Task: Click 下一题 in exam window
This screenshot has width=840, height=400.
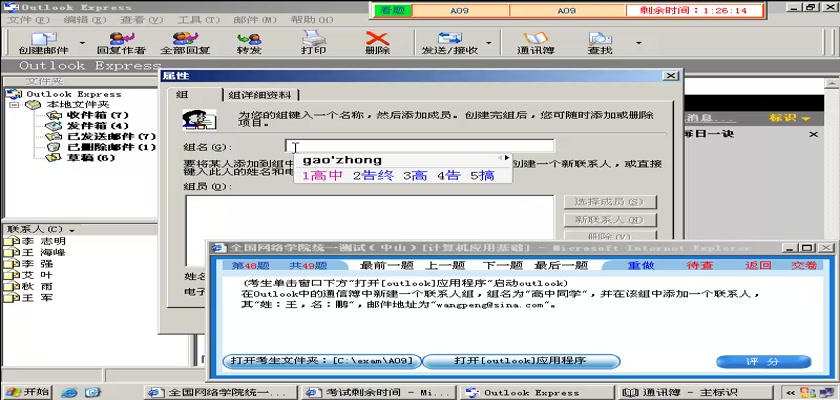Action: 502,266
